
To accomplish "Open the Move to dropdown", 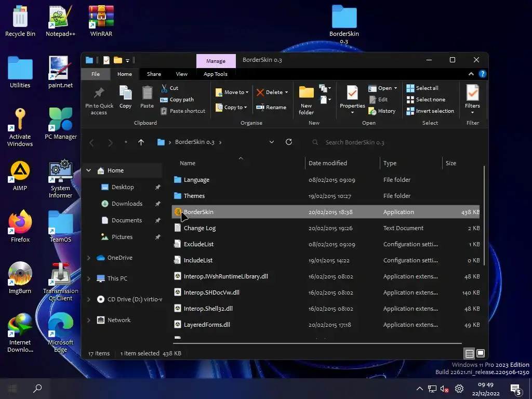I will (232, 92).
